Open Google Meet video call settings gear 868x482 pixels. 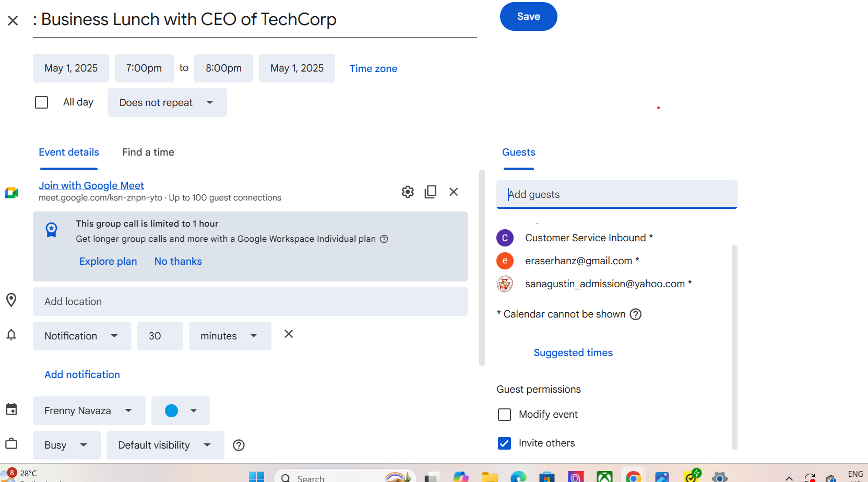[408, 192]
